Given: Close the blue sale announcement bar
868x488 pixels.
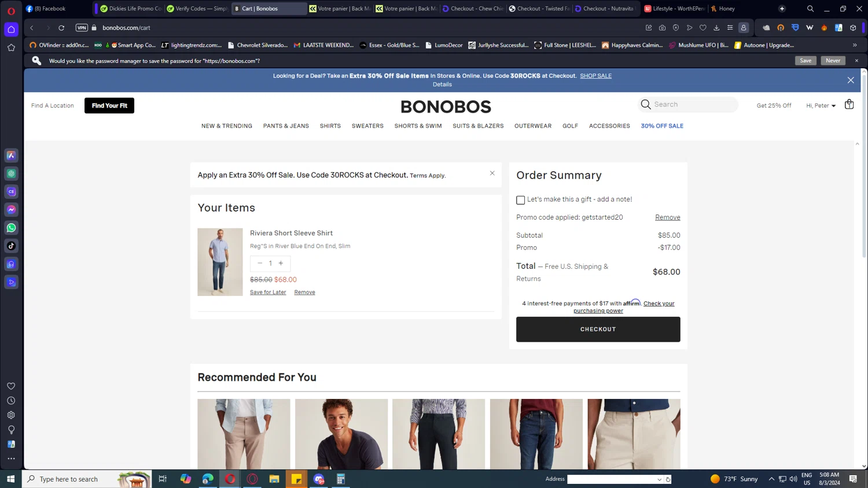Looking at the screenshot, I should (851, 80).
